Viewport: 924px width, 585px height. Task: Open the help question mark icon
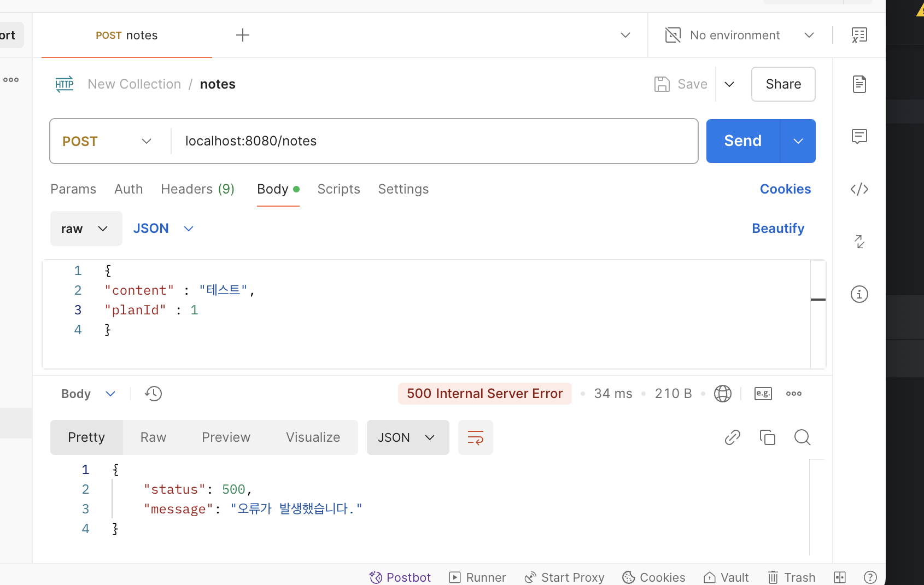(x=870, y=577)
